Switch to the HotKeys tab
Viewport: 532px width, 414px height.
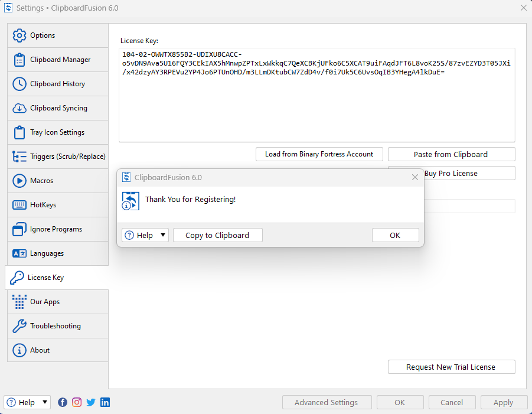pyautogui.click(x=58, y=205)
